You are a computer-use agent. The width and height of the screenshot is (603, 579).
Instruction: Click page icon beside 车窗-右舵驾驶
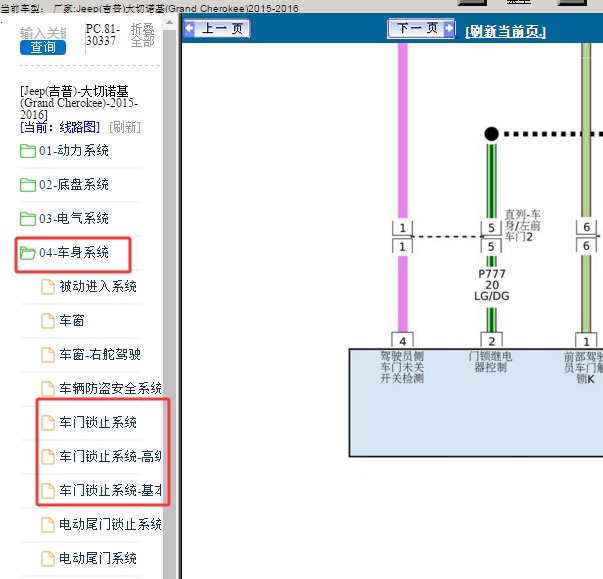tap(48, 354)
